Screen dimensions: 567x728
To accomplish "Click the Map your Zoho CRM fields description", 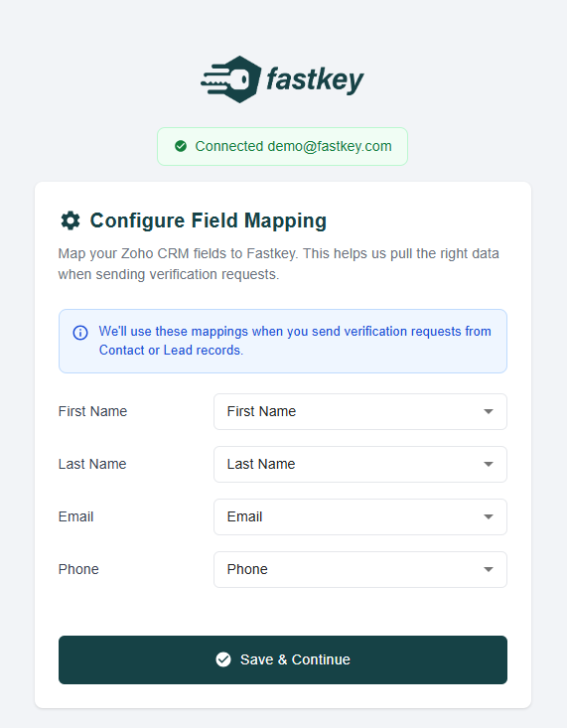I will tap(279, 264).
